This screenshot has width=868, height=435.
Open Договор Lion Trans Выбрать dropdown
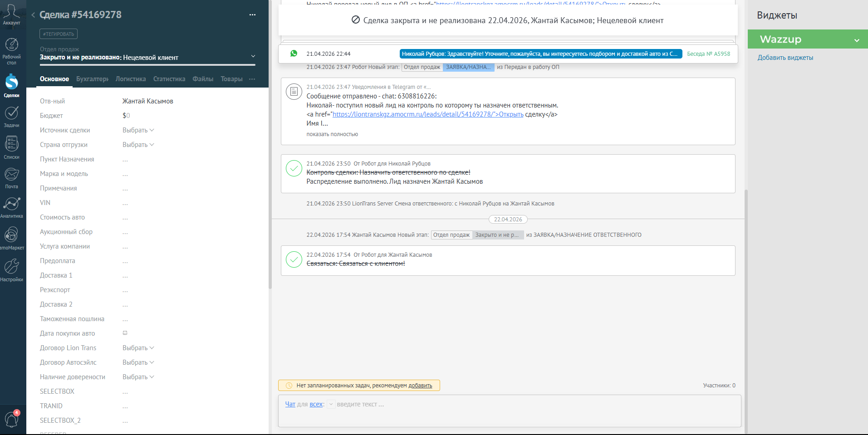(138, 348)
